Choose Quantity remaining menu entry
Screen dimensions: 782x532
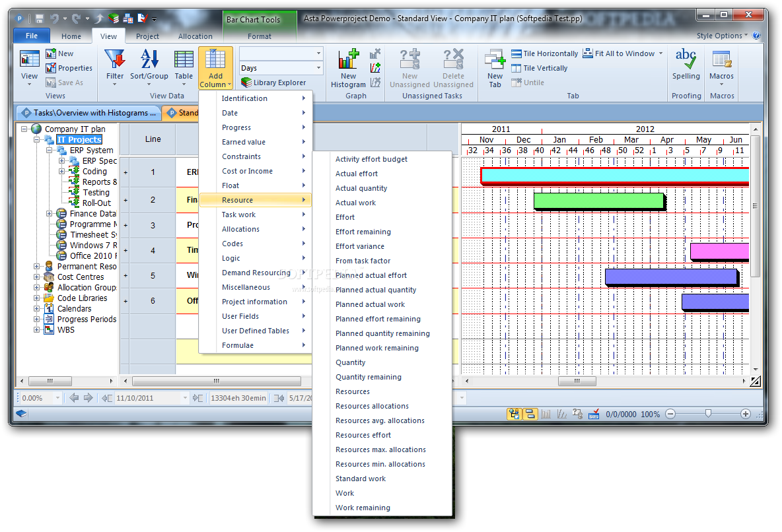click(382, 377)
